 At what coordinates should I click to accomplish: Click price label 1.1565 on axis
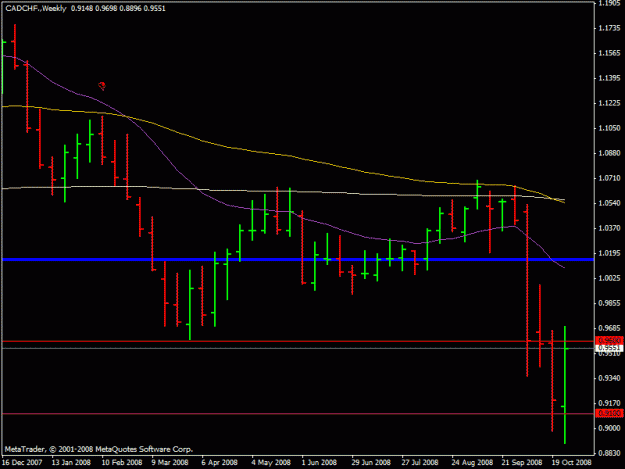(x=609, y=53)
